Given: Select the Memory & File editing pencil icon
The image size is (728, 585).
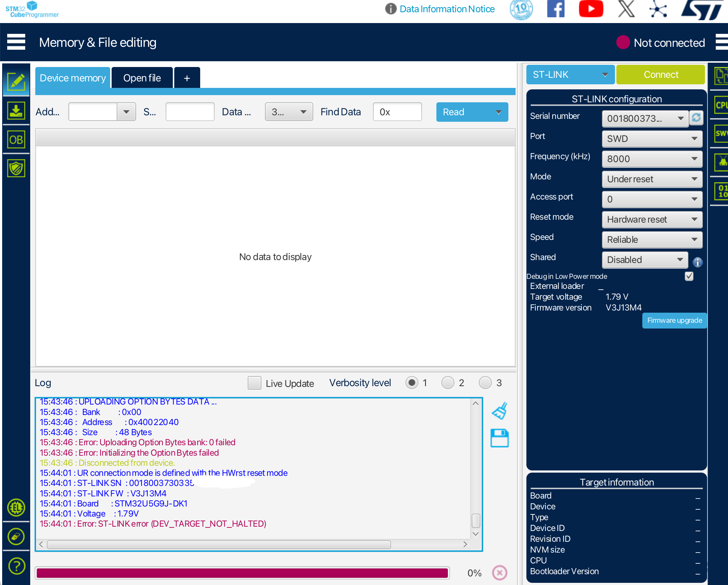Looking at the screenshot, I should (x=16, y=81).
